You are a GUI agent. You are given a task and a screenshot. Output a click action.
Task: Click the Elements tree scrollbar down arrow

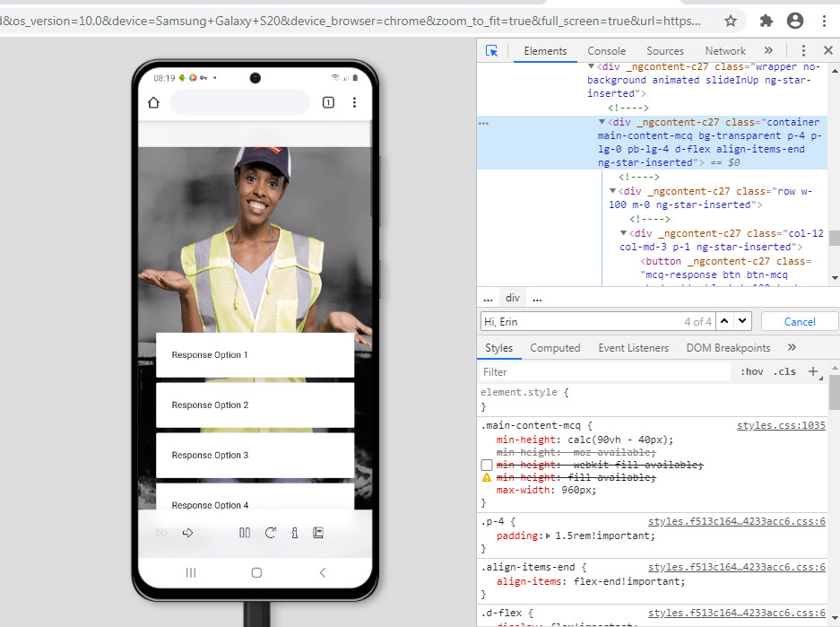835,278
